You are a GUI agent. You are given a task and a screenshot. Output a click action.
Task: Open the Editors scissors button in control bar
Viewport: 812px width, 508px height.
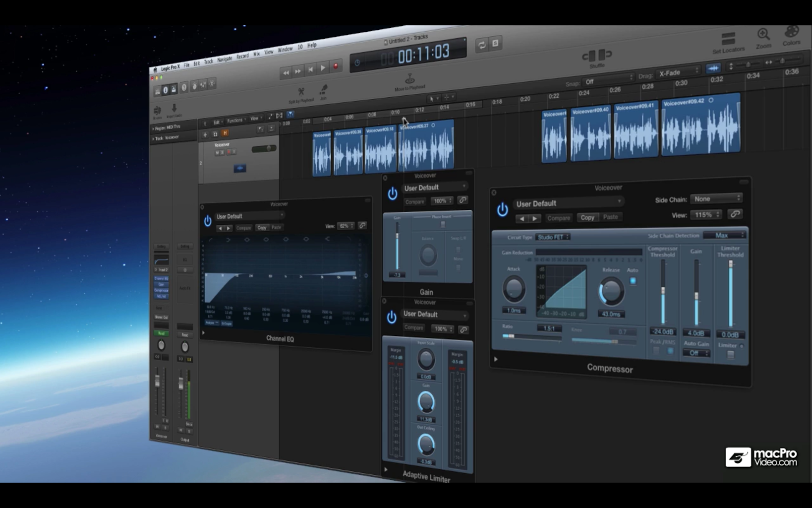(212, 83)
